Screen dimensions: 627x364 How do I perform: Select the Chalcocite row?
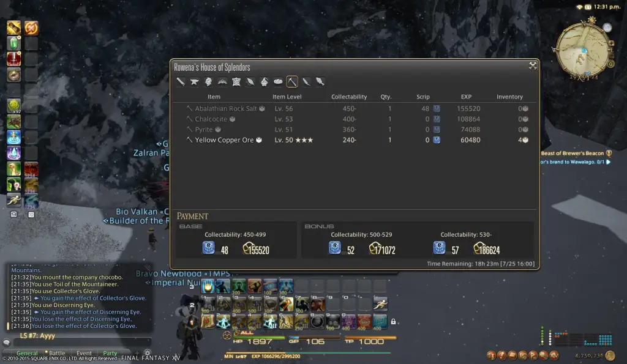click(355, 119)
